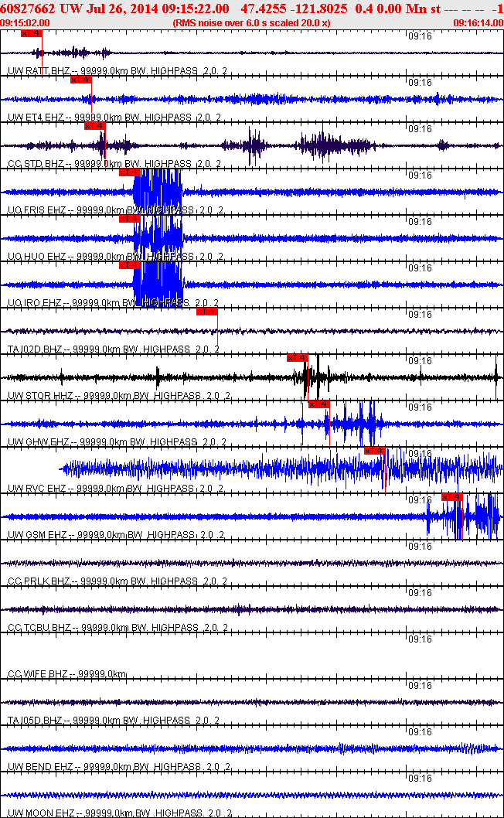Click the xT 4 pick flag on GSM trace
This screenshot has height=818, width=504.
[x=452, y=497]
